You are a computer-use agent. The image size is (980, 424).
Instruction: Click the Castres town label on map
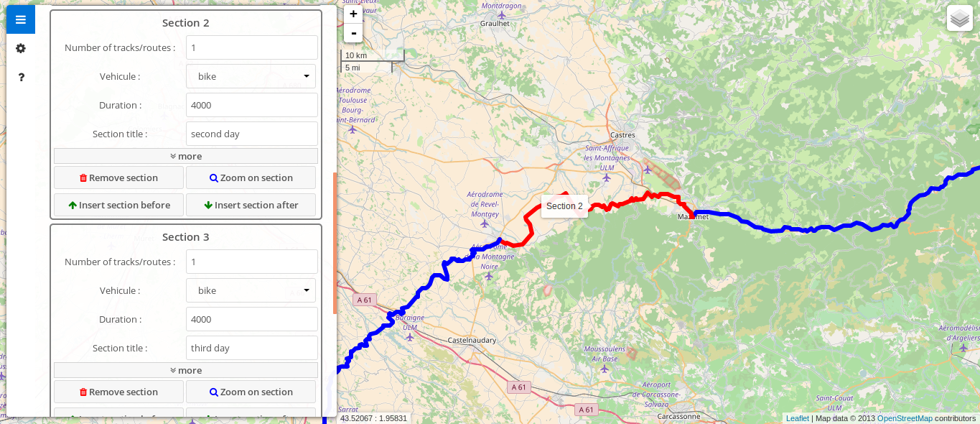(x=622, y=135)
